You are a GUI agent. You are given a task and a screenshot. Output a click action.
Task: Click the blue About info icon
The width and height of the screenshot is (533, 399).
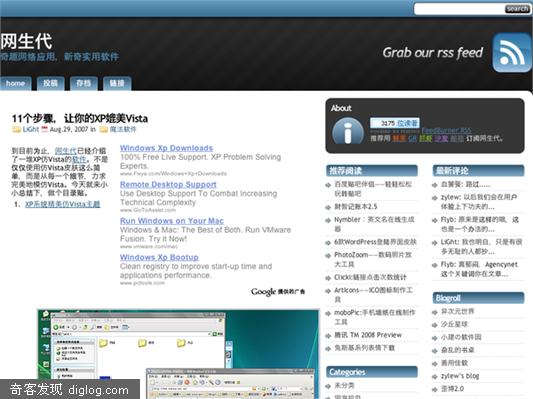coord(347,131)
